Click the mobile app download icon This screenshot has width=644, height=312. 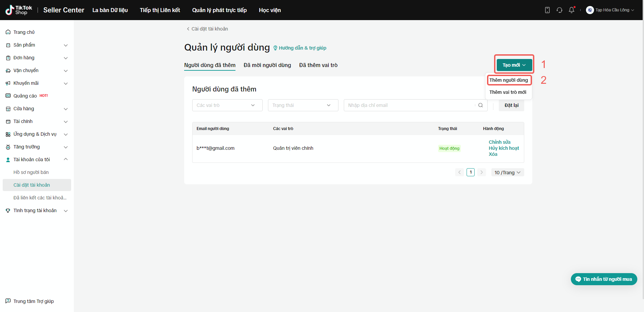click(x=547, y=10)
